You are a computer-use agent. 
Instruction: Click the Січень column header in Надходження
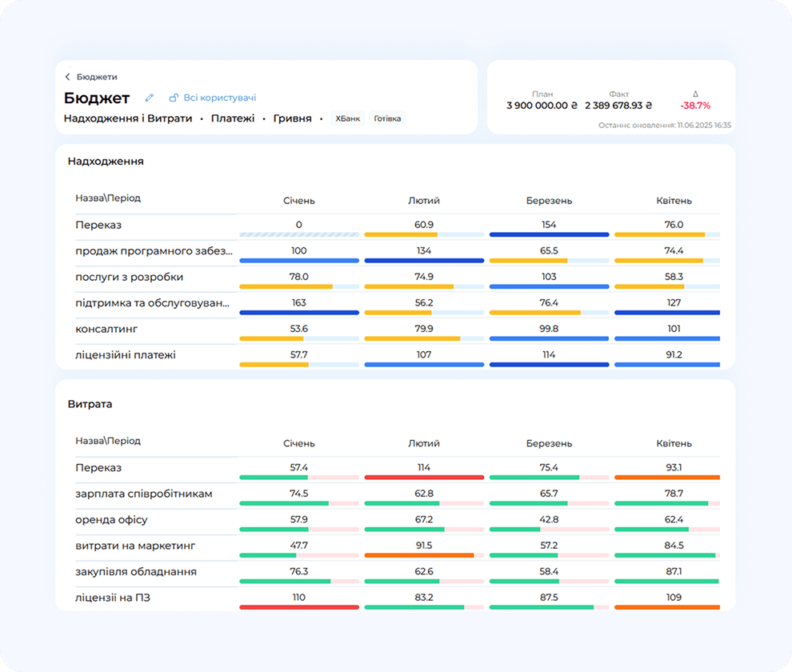pyautogui.click(x=299, y=201)
